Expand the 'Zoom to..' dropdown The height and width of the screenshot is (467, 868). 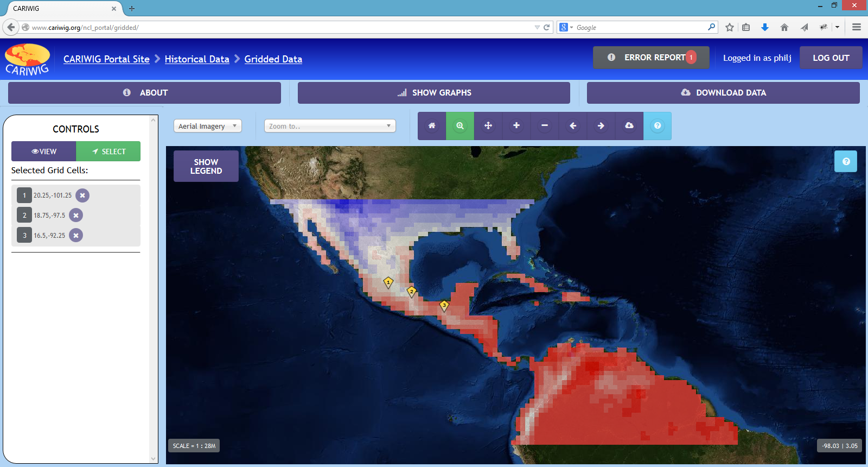tap(330, 126)
